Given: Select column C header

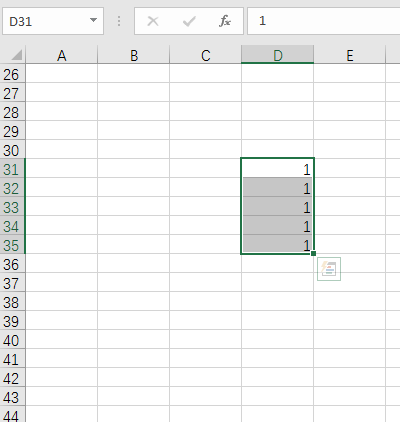Looking at the screenshot, I should pyautogui.click(x=206, y=55).
